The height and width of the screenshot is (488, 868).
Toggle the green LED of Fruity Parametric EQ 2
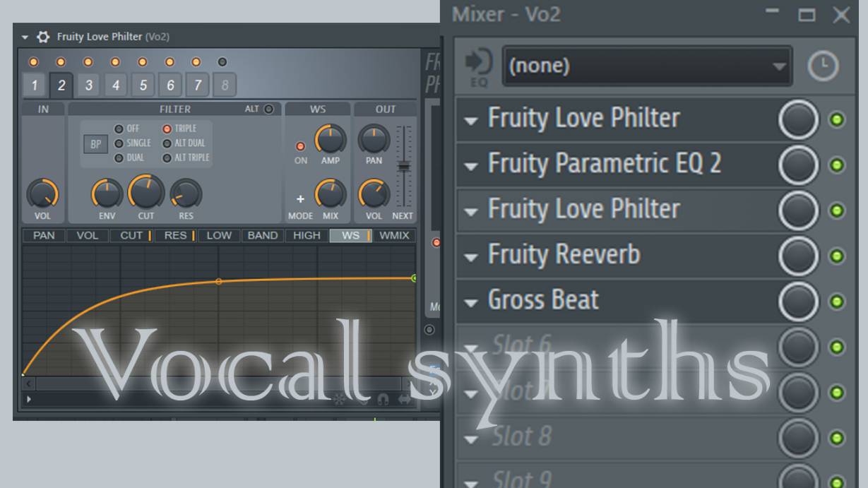tap(837, 165)
